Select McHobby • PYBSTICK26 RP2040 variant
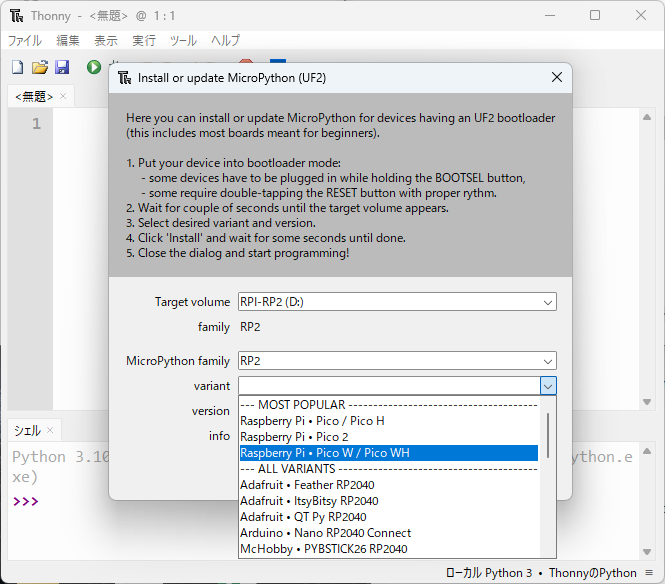This screenshot has width=665, height=584. coord(389,549)
